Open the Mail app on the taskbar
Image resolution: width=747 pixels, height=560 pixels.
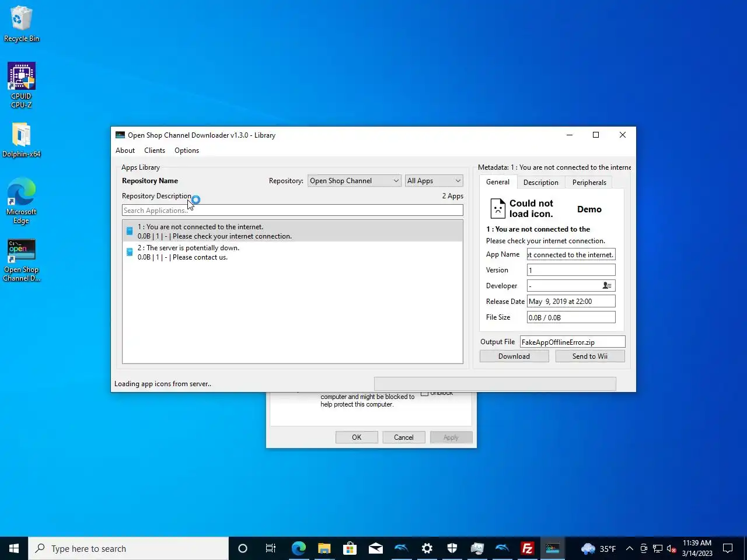[x=376, y=548]
